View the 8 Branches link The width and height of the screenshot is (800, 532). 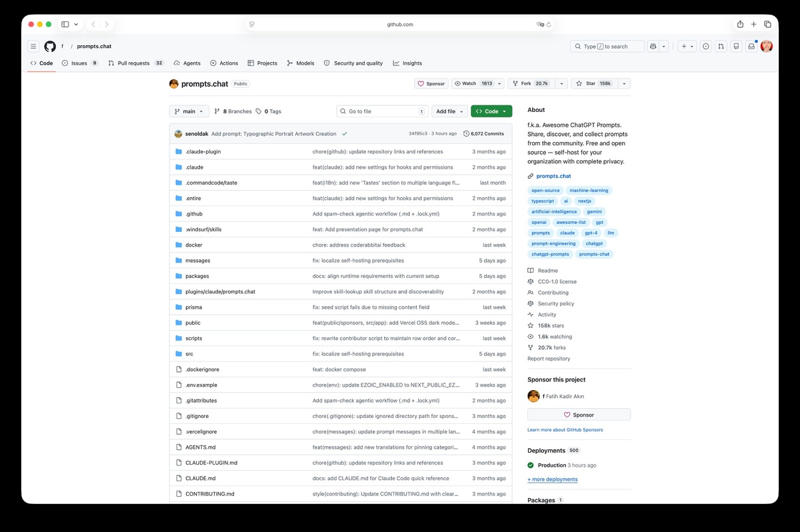point(233,111)
